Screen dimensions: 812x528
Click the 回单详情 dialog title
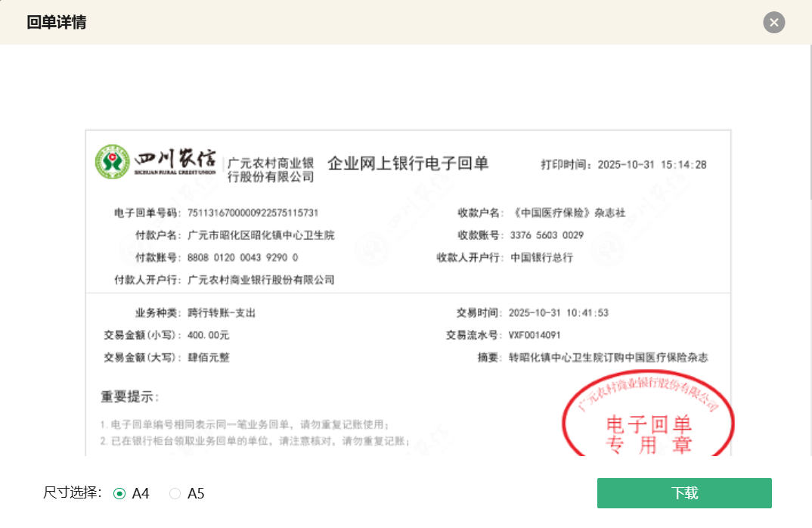pyautogui.click(x=56, y=23)
